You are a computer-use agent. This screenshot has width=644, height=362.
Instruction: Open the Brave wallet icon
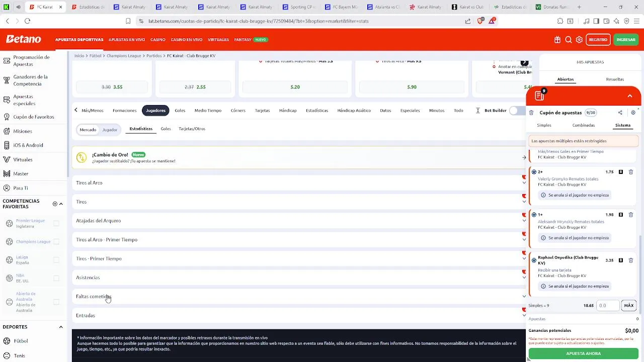606,21
